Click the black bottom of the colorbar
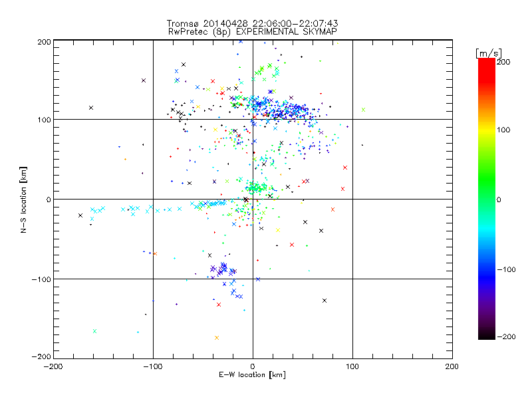This screenshot has width=532, height=399. (x=487, y=333)
